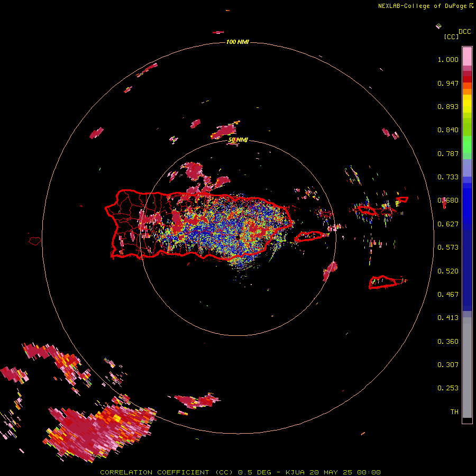Click the Vieques island outline east of Puerto Rico
The image size is (476, 476).
point(309,236)
